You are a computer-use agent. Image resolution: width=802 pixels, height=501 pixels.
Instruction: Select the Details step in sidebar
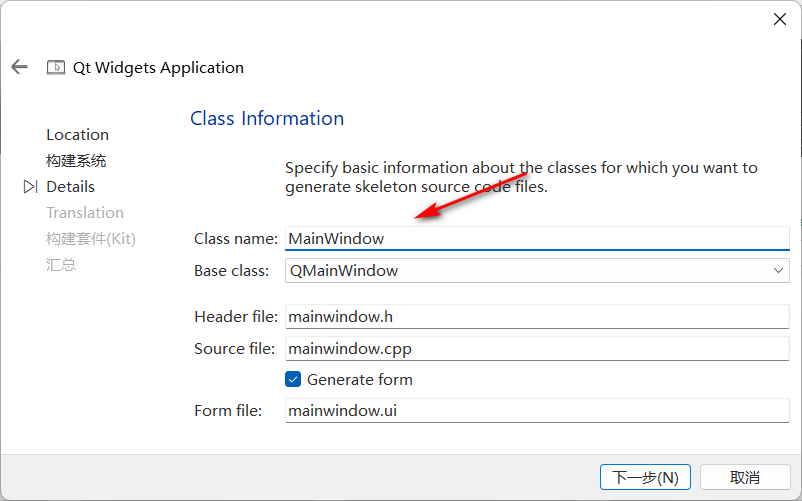[71, 187]
